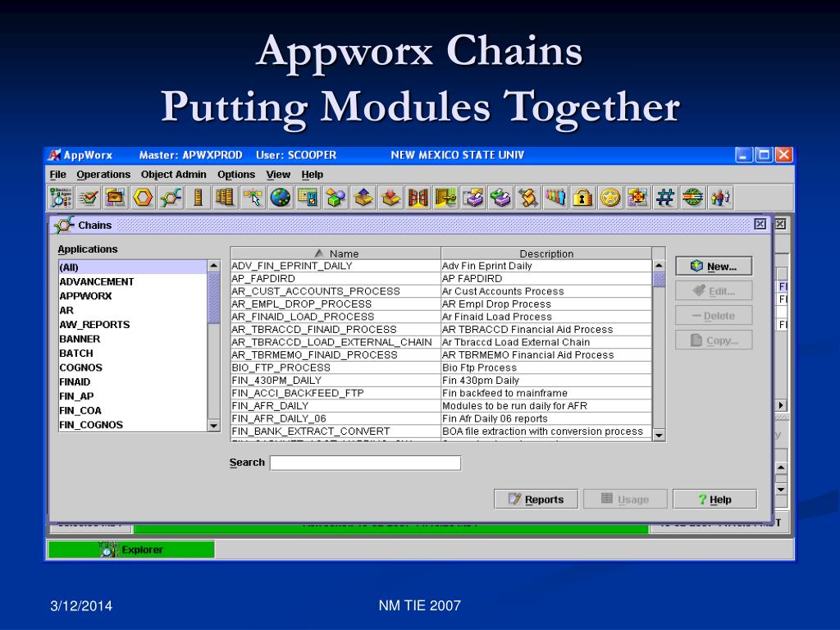Click the blue globe toolbar icon
Image resolution: width=840 pixels, height=630 pixels.
point(281,198)
